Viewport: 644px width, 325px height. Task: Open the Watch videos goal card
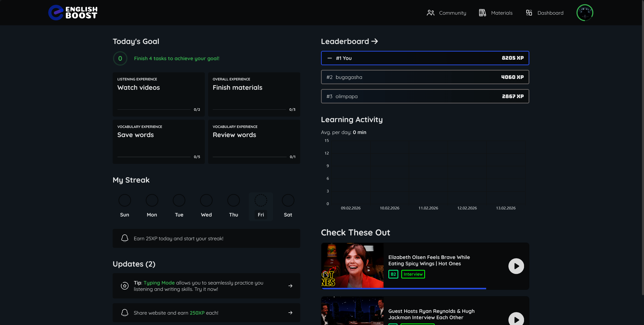pos(159,94)
